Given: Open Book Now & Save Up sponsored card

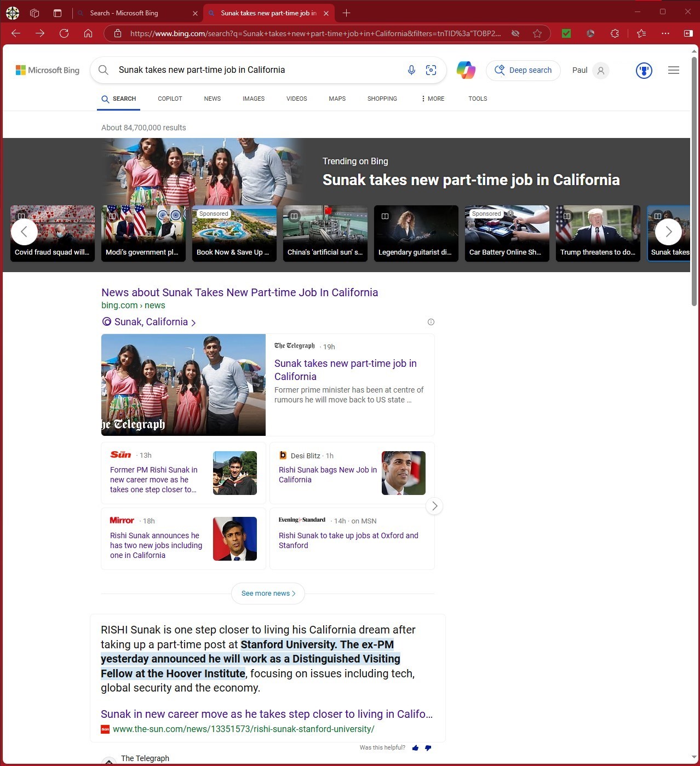Looking at the screenshot, I should [234, 233].
